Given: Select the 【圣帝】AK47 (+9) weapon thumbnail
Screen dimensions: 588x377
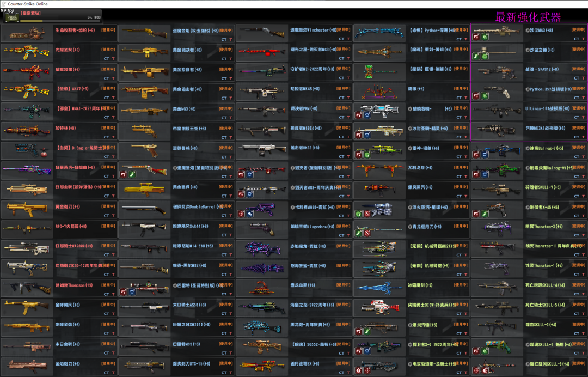Looking at the screenshot, I should [27, 92].
